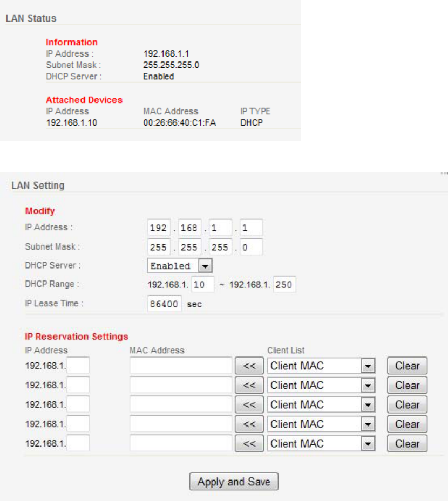Select the LAN Status subnet 255.255.255.0
Viewport: 448px width, 501px height.
tap(171, 65)
